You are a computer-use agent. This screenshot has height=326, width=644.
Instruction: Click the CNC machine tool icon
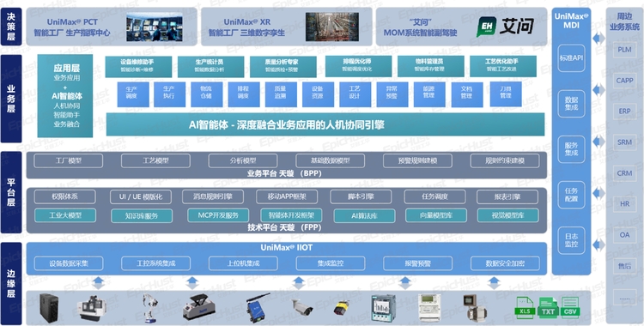[x=92, y=308]
